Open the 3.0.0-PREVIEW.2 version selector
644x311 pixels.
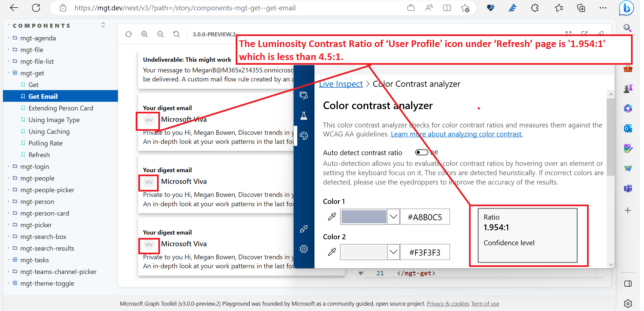(x=214, y=34)
